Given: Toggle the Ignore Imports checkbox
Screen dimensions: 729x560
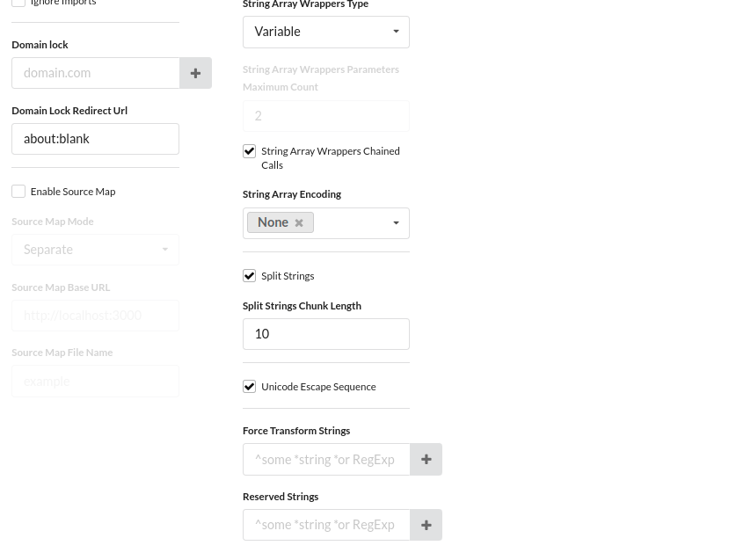Looking at the screenshot, I should pyautogui.click(x=18, y=3).
